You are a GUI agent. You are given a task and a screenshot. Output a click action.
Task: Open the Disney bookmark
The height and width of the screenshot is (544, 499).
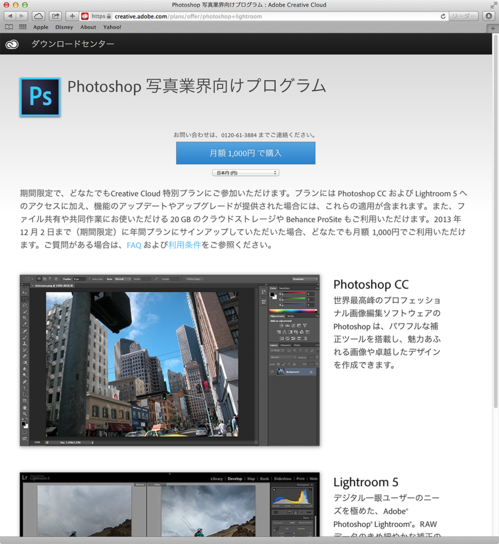(x=64, y=27)
